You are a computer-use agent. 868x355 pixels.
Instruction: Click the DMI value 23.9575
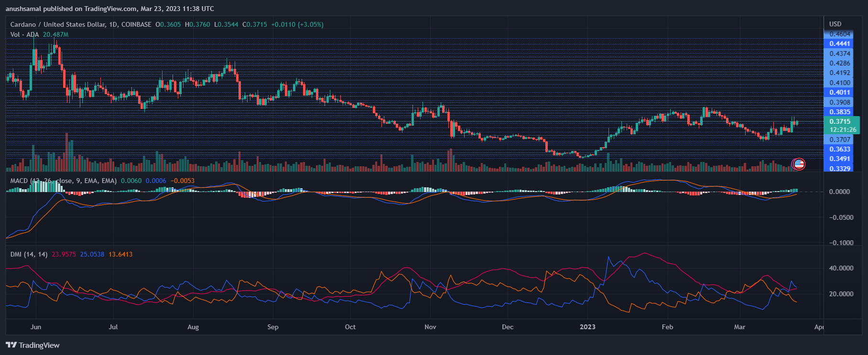pos(64,254)
